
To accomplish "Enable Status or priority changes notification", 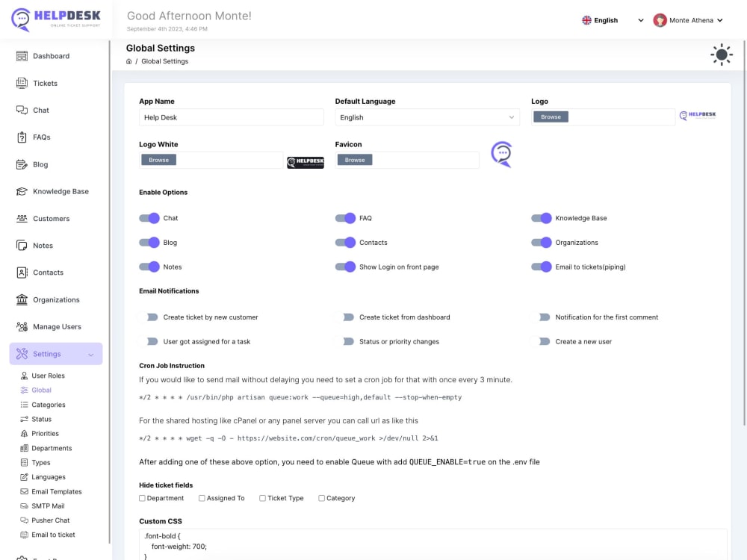I will pos(345,341).
